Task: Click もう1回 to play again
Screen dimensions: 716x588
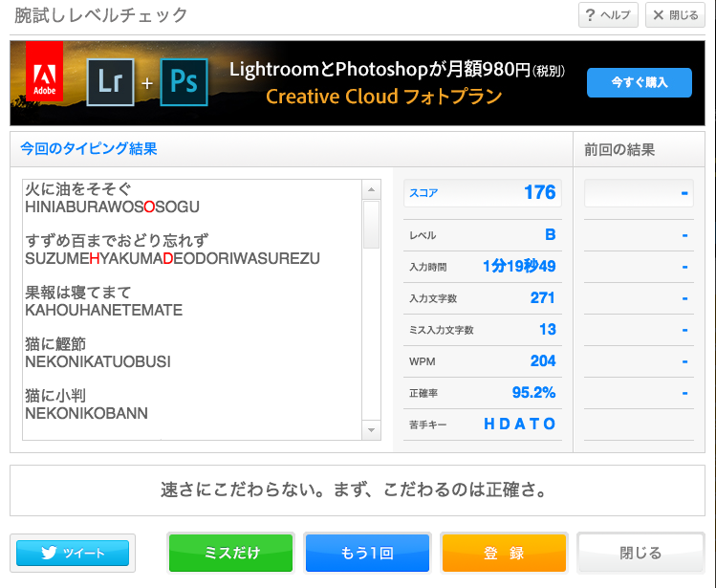Action: 367,553
